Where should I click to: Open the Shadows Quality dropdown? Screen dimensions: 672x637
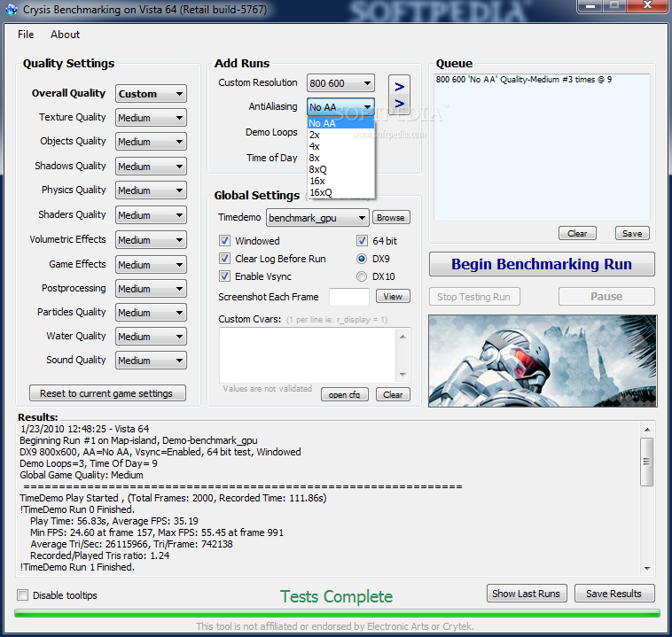coord(151,167)
